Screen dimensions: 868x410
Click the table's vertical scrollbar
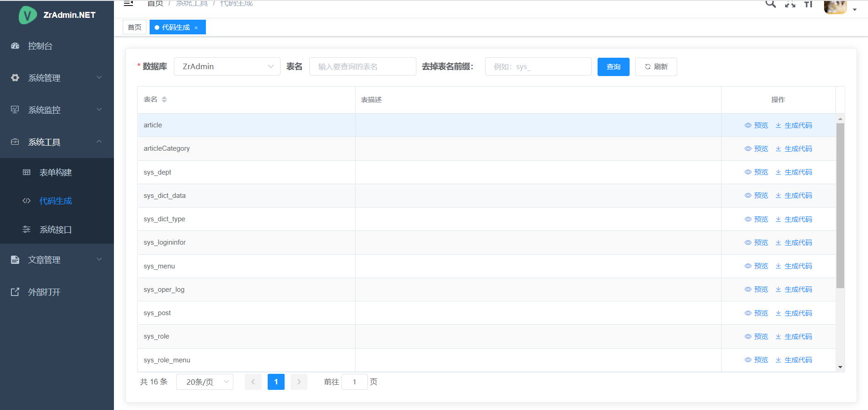point(840,206)
